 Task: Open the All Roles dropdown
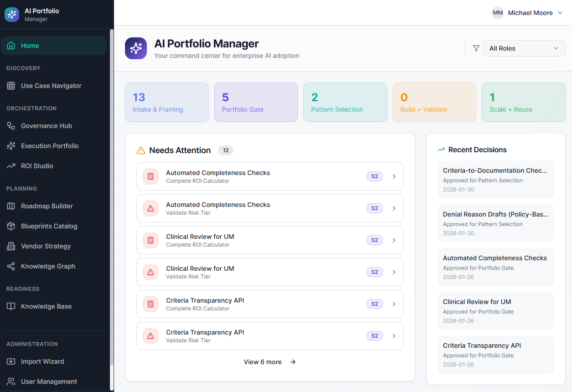524,48
